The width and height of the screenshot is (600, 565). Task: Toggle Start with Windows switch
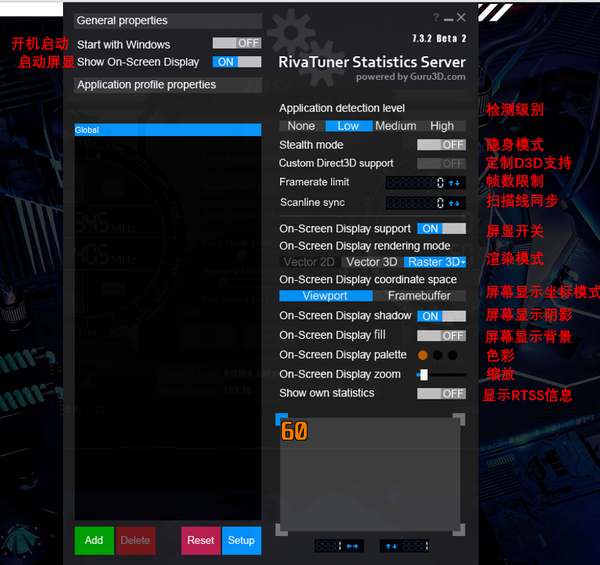tap(237, 43)
